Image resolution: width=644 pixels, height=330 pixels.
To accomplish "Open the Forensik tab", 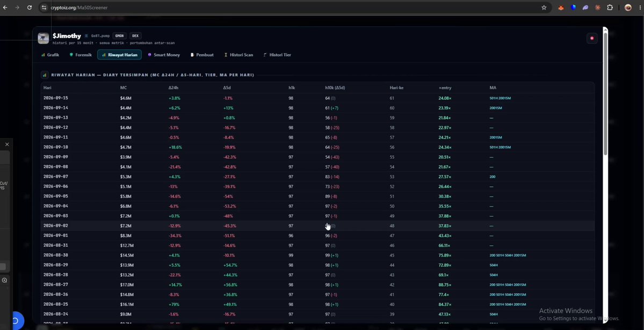I will (x=81, y=55).
